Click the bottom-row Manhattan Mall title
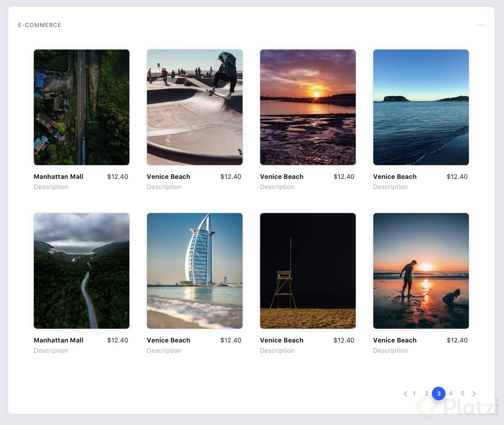504x425 pixels. (59, 340)
